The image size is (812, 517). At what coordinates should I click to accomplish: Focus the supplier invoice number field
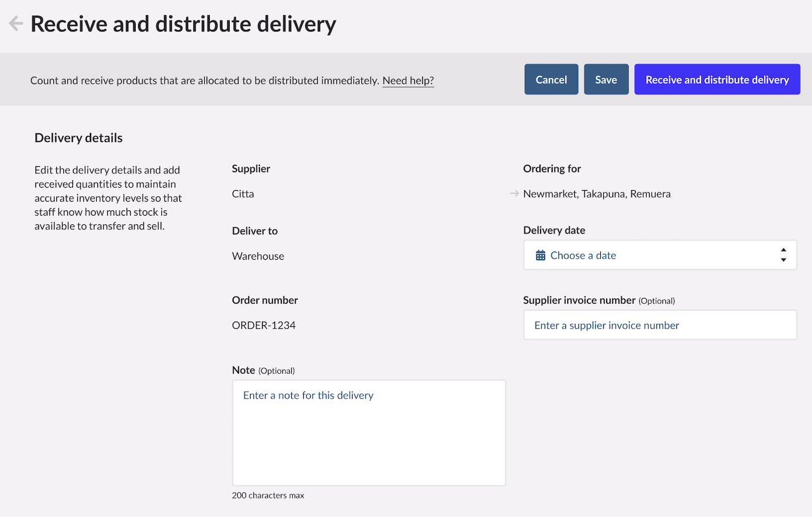pos(659,325)
